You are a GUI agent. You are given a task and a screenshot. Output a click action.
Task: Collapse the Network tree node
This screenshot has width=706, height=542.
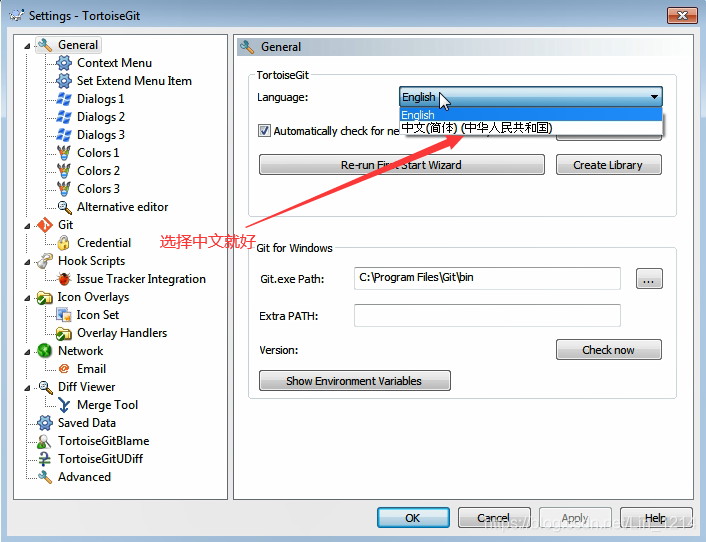(27, 352)
